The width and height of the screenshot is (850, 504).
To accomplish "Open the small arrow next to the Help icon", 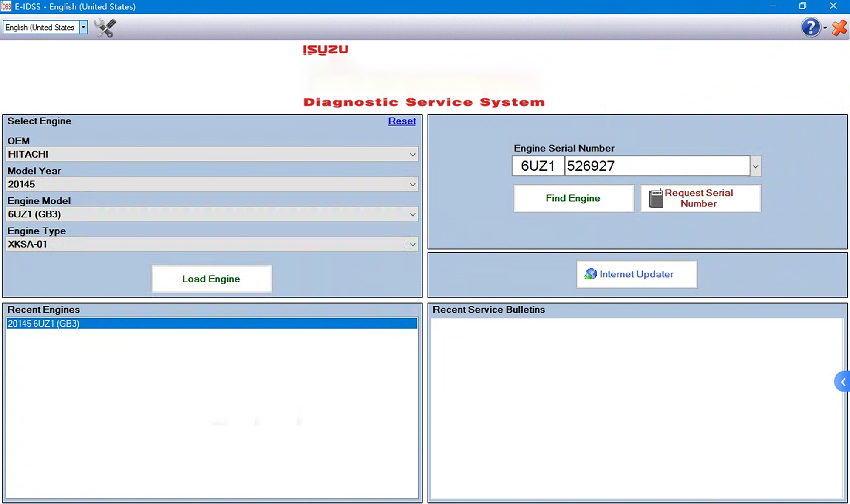I will click(x=825, y=28).
